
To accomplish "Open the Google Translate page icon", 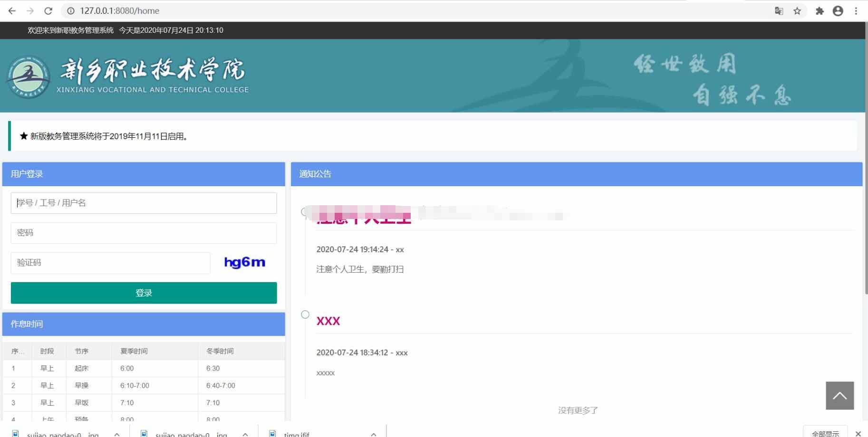I will (779, 10).
